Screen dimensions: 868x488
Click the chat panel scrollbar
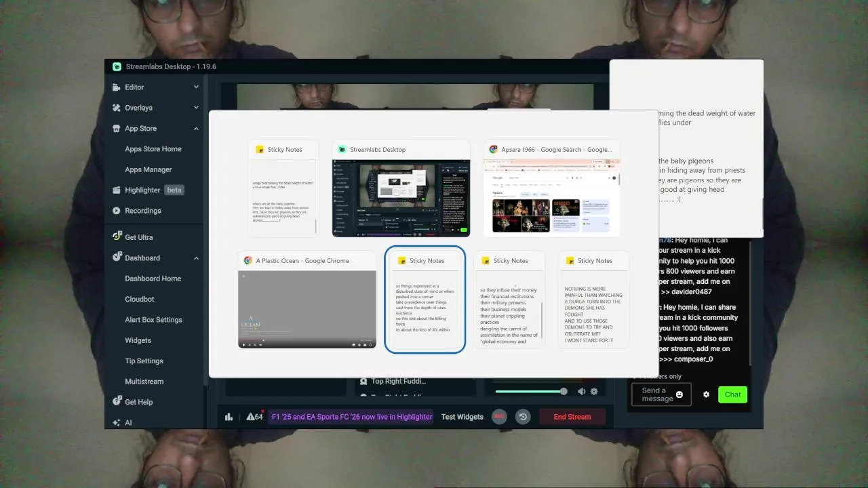tap(749, 302)
